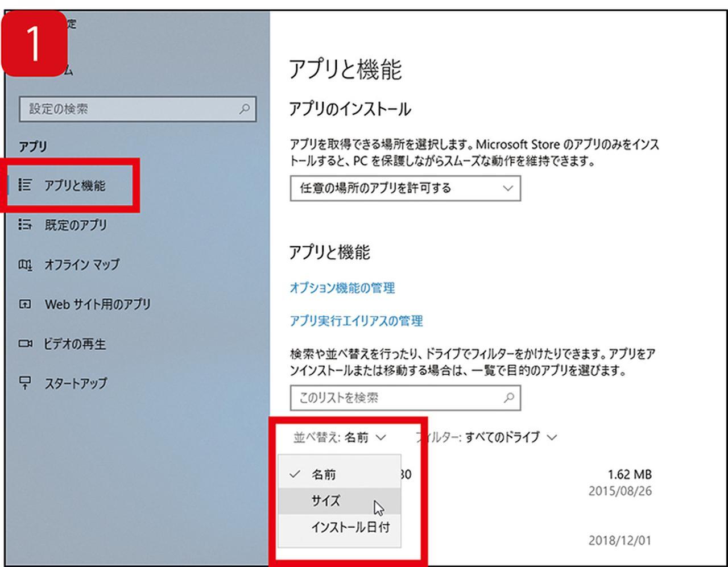
Task: Click the 既定のアプリ sidebar icon
Action: click(24, 225)
